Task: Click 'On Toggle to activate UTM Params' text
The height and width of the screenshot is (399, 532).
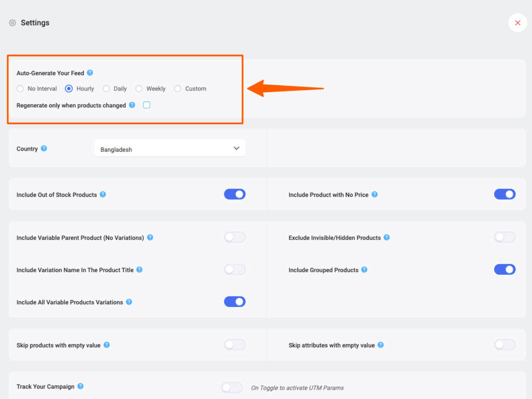Action: (x=297, y=388)
